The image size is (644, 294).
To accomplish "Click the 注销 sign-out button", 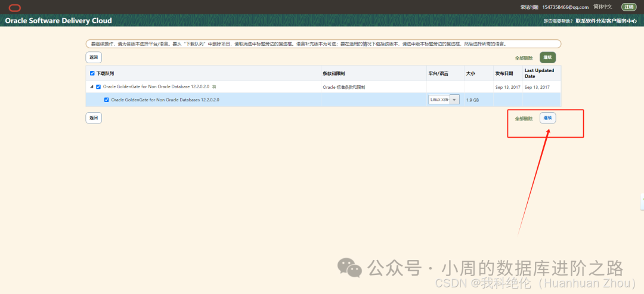I will [x=628, y=7].
